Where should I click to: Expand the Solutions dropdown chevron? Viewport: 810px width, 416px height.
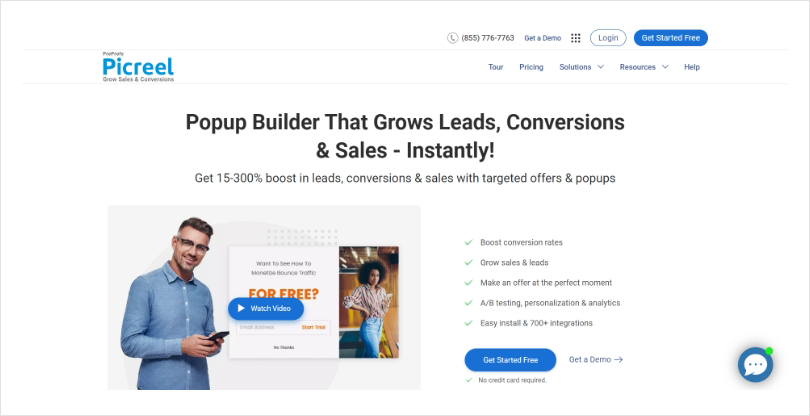(600, 67)
